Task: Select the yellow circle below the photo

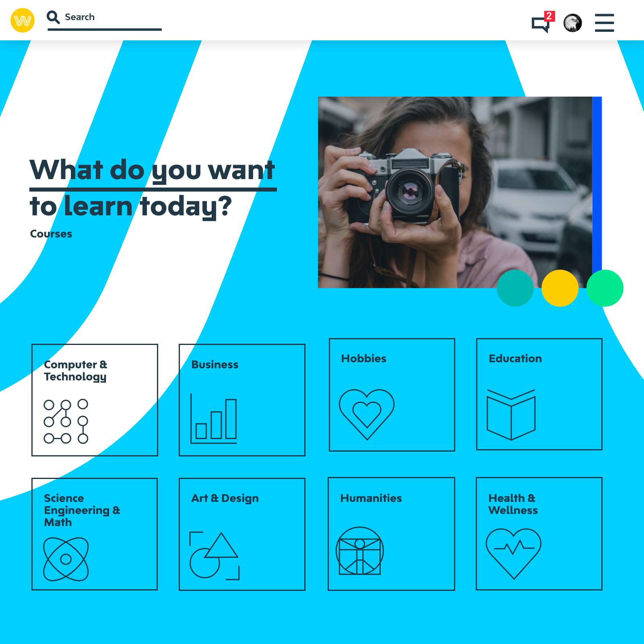Action: click(560, 288)
